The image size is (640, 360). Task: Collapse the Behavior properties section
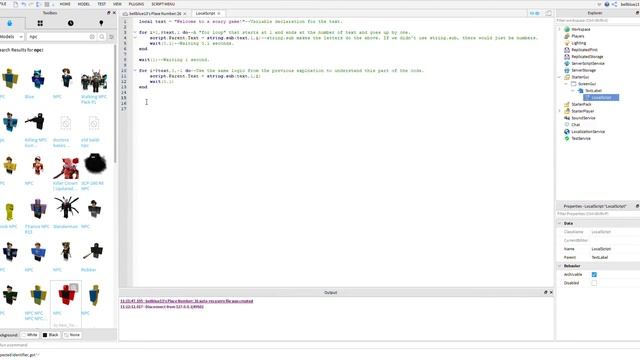click(x=560, y=266)
